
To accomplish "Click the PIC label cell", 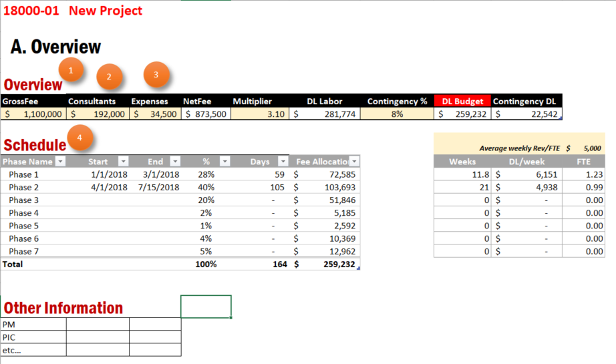I will coord(33,337).
